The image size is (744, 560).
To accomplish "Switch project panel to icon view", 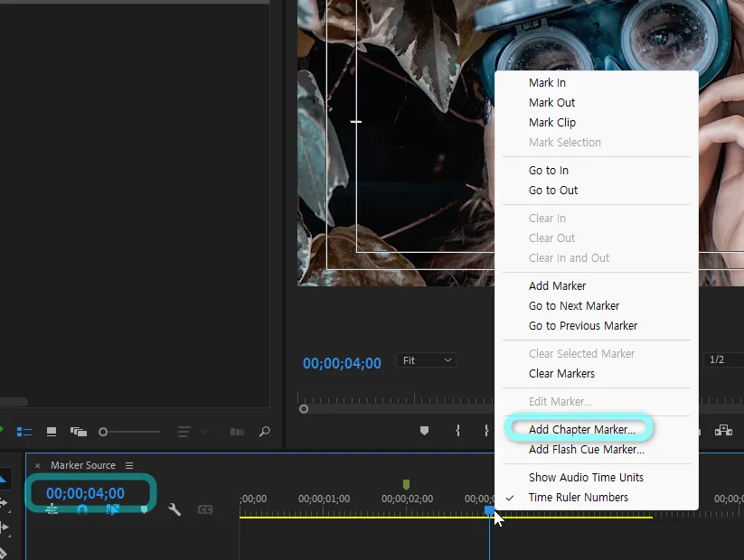I will pyautogui.click(x=52, y=432).
